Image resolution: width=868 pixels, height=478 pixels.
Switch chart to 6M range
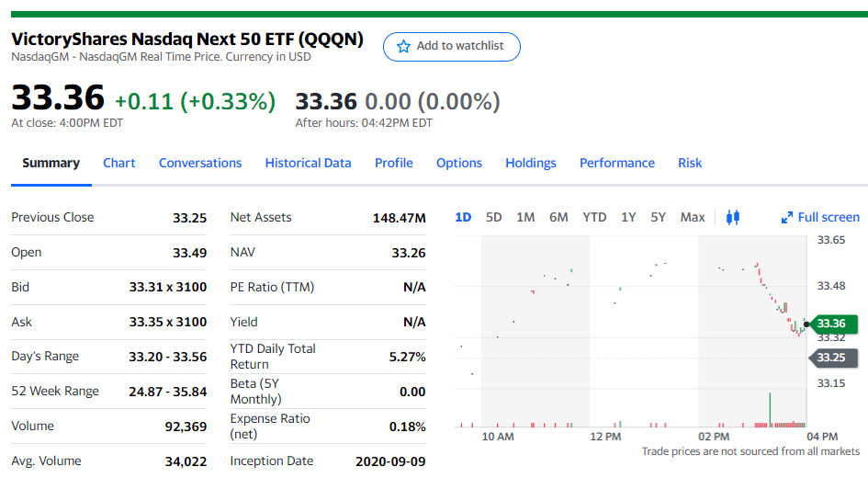pos(558,217)
